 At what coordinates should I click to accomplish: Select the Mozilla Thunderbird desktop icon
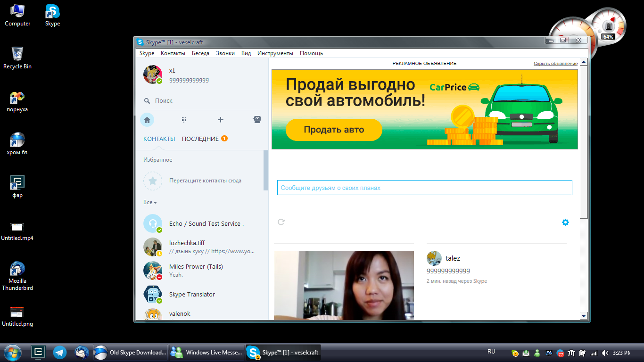(x=17, y=276)
